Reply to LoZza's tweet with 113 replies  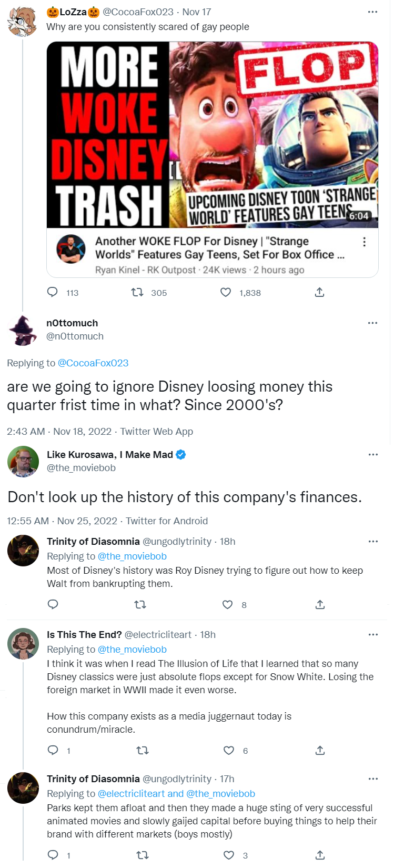tap(53, 292)
